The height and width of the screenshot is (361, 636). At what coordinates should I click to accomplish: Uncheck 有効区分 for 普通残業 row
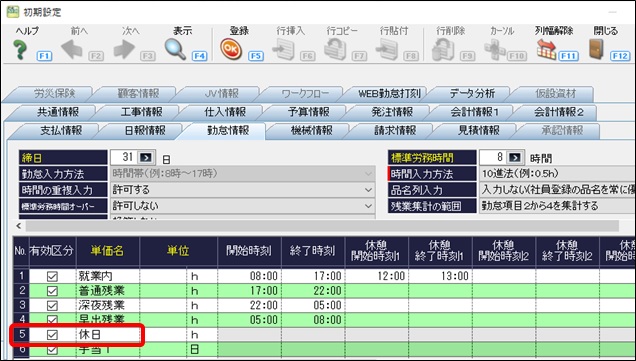coord(52,291)
